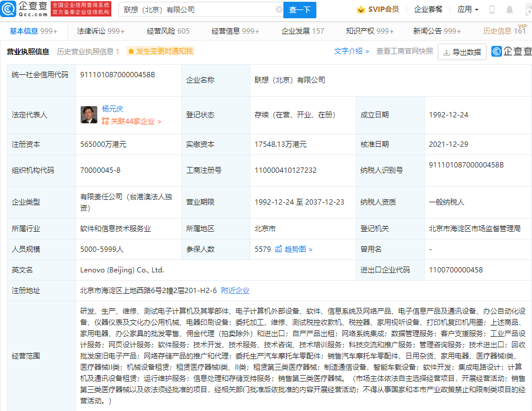
Task: Click the trend chart icon beside 5579
Action: [278, 249]
